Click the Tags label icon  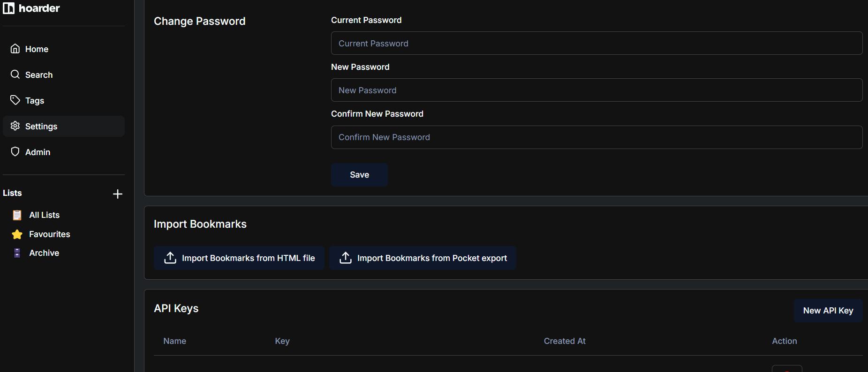[15, 100]
